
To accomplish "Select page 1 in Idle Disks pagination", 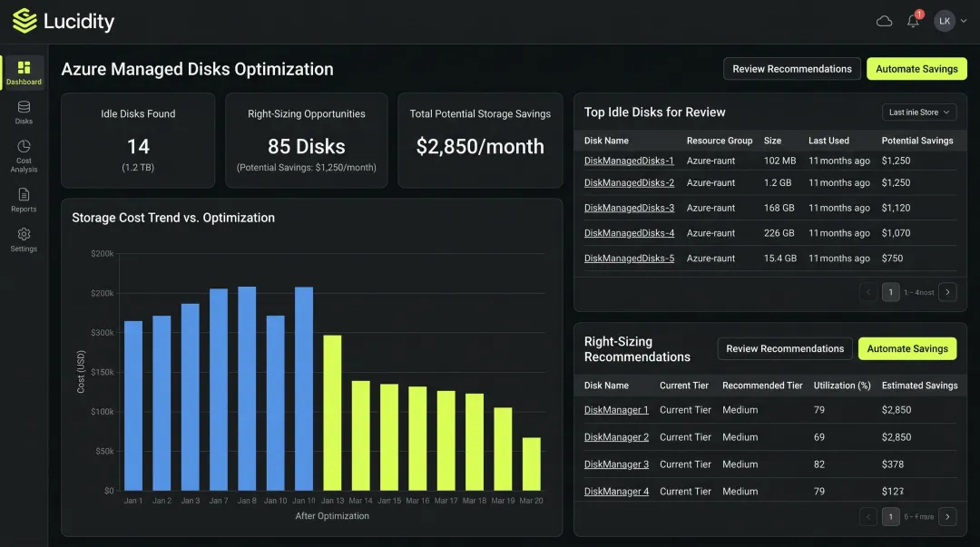I will coord(891,292).
